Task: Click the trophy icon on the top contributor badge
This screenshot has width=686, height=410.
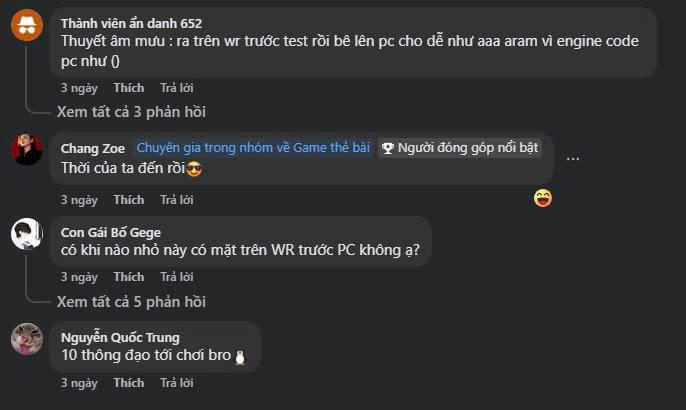Action: [387, 148]
